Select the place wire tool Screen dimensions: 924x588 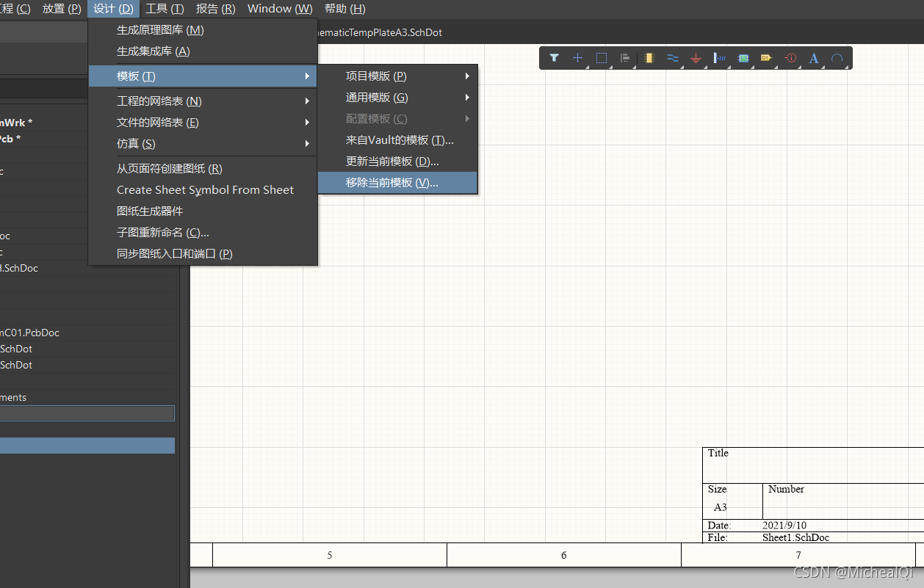[x=672, y=58]
